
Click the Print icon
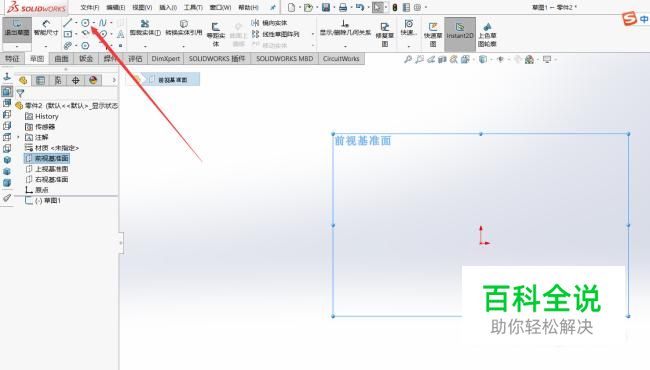(x=343, y=7)
